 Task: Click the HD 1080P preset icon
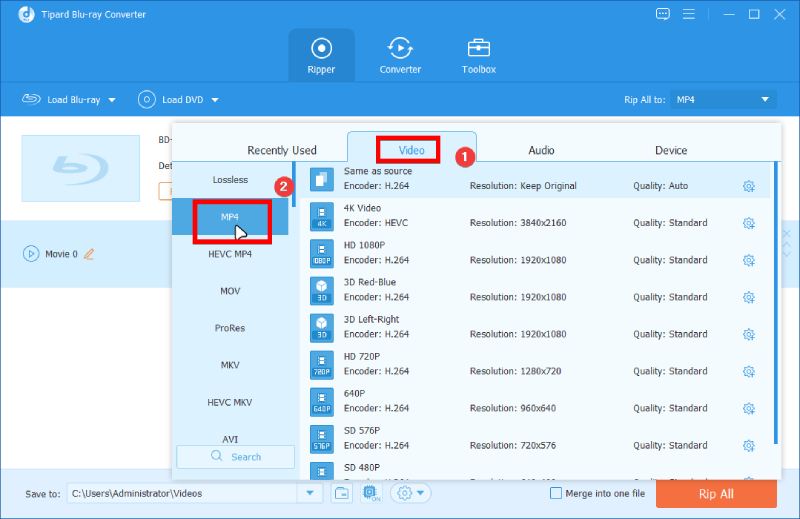[321, 254]
